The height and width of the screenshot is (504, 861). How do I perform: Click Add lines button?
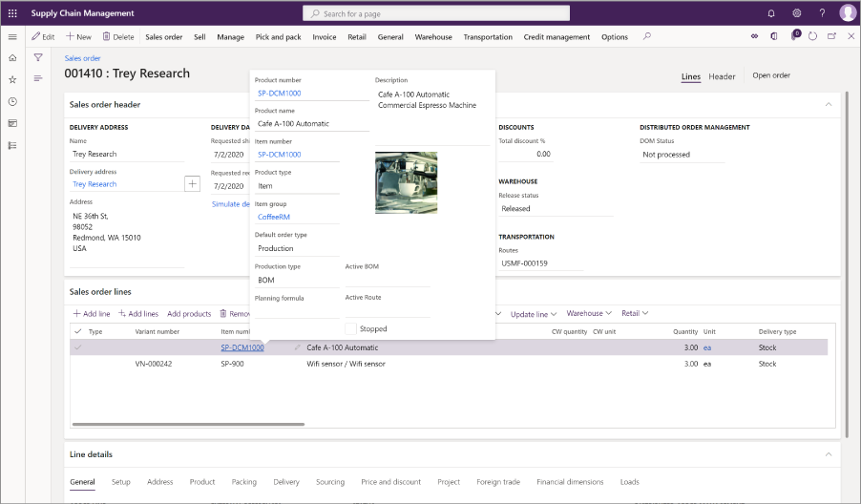[x=138, y=313]
